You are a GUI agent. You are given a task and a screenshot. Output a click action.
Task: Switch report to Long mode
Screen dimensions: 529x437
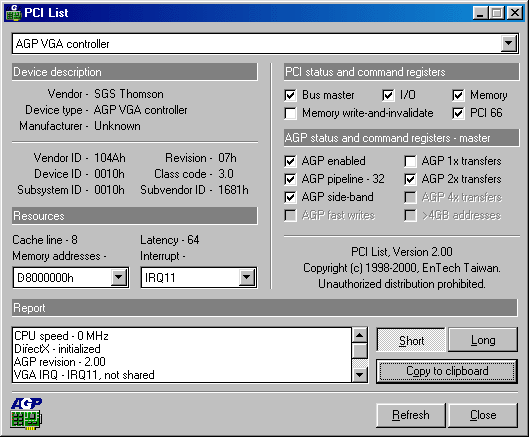pyautogui.click(x=483, y=340)
